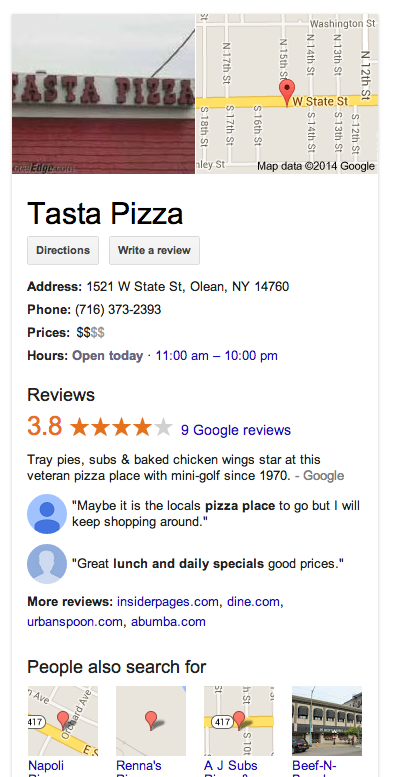Click the orange star rating icons
This screenshot has height=777, width=397.
point(121,427)
